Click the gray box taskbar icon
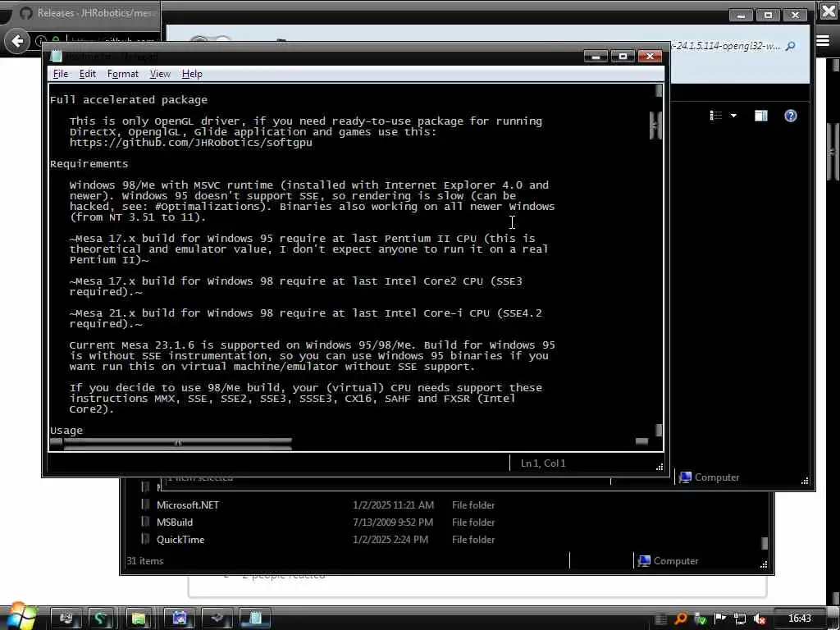 tap(217, 619)
